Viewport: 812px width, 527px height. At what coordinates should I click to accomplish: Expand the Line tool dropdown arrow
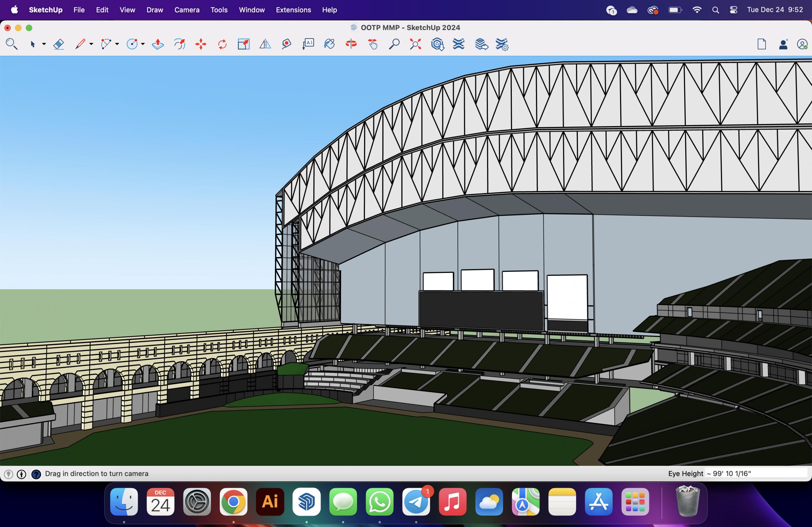click(x=91, y=44)
